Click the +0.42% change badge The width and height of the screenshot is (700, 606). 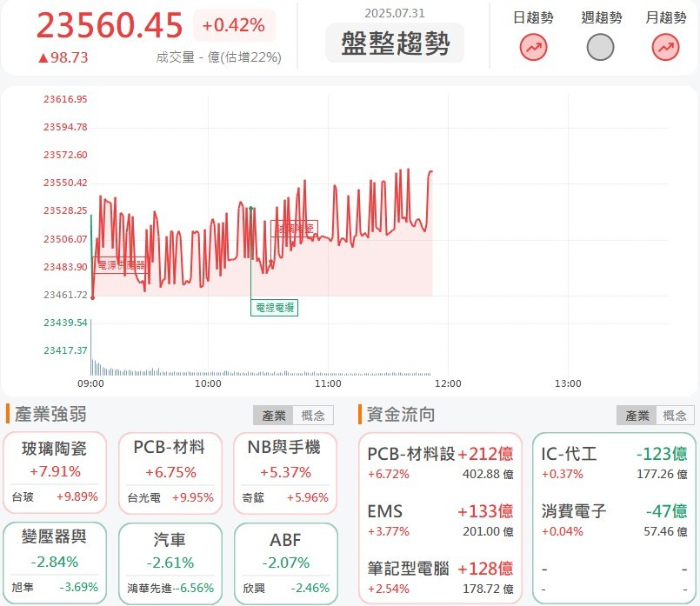point(234,25)
